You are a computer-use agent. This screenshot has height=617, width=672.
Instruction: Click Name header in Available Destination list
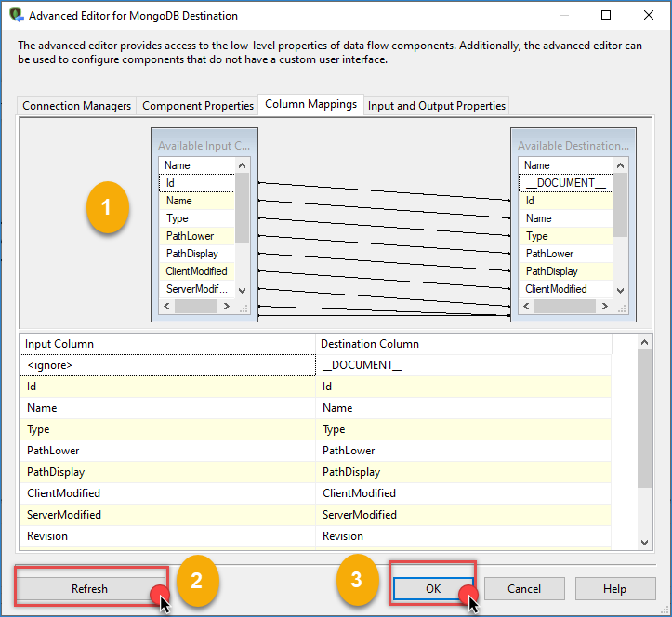tap(566, 165)
